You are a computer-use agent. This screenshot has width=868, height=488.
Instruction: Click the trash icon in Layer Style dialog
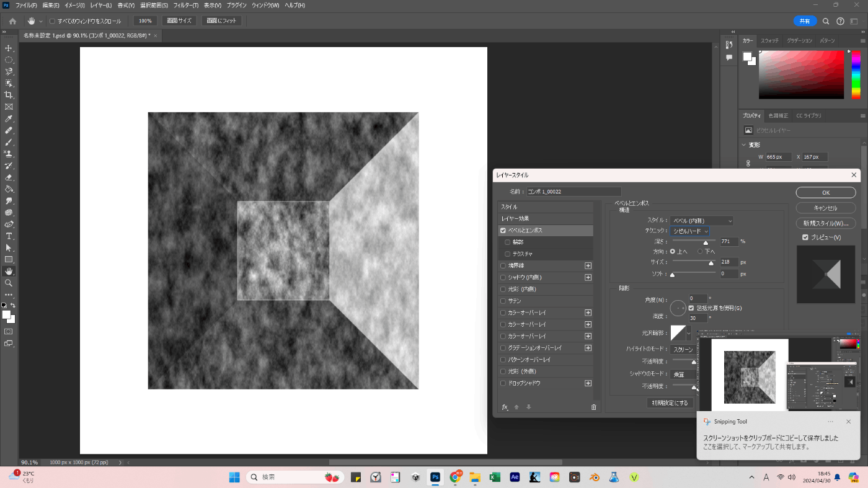click(593, 407)
